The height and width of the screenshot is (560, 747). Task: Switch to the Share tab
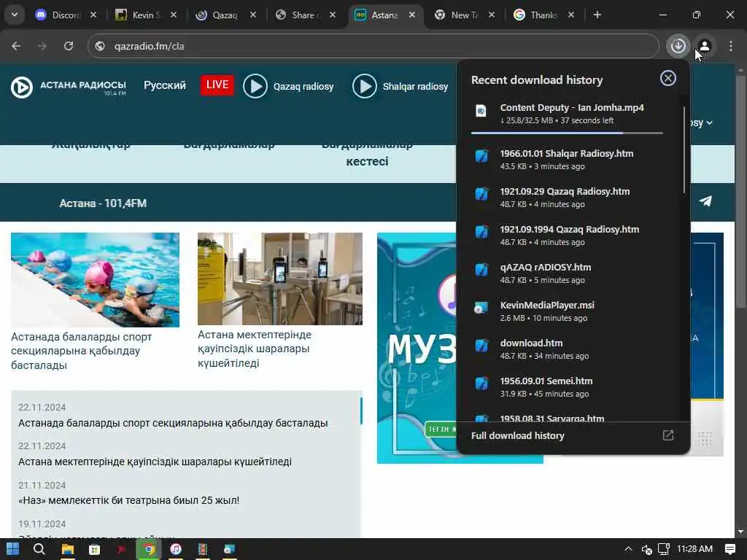[305, 15]
